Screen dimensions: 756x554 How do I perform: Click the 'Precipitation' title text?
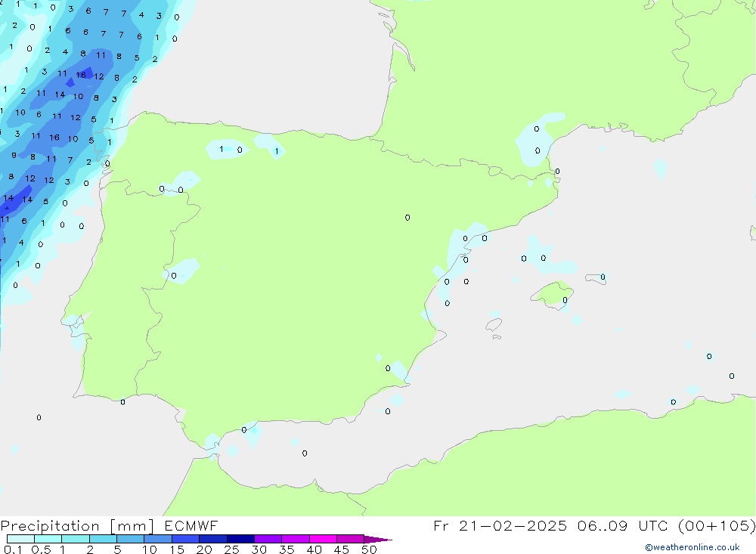pyautogui.click(x=50, y=526)
